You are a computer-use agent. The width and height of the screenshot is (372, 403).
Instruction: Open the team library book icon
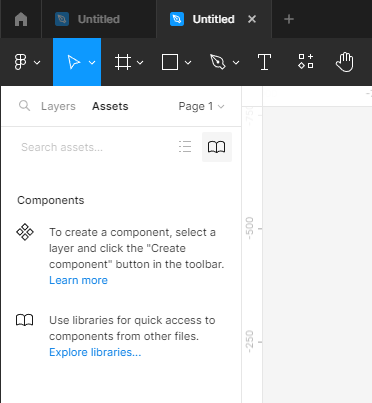click(217, 147)
